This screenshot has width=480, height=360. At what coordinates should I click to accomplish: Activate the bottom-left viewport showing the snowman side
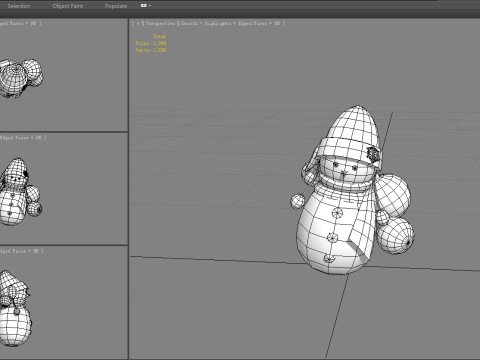63,303
